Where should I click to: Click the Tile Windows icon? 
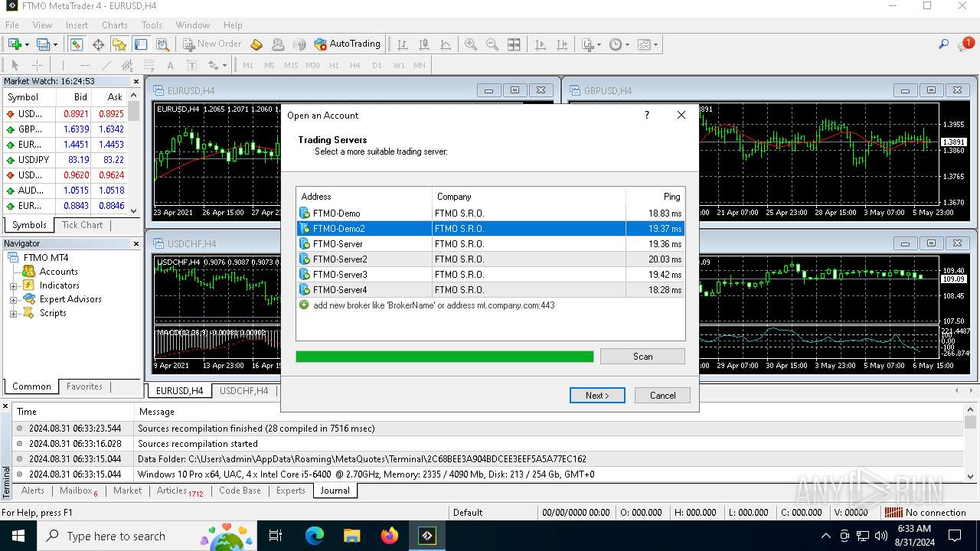[x=514, y=44]
